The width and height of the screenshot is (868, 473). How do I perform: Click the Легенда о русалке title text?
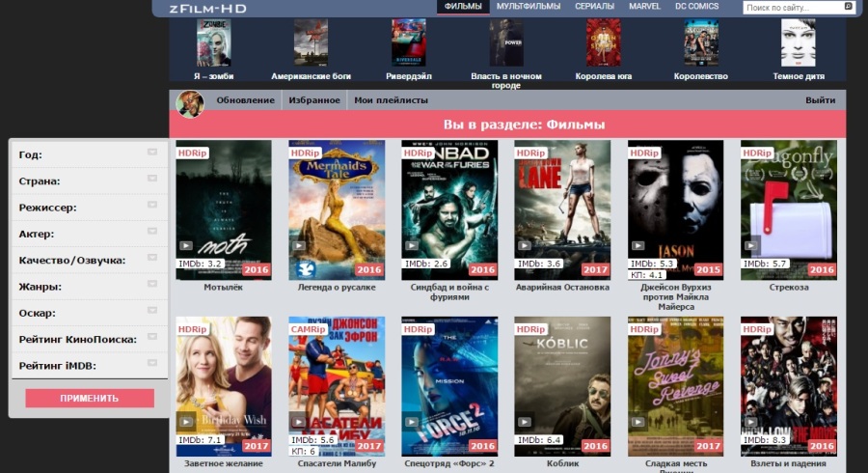[x=337, y=288]
